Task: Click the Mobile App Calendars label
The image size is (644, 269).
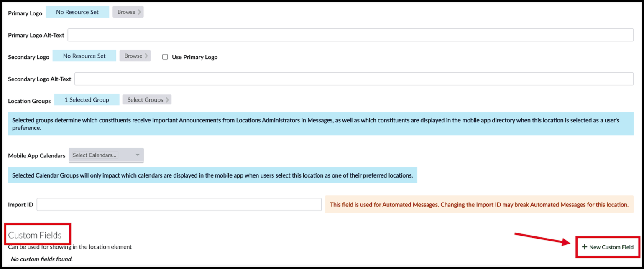Action: (x=37, y=155)
